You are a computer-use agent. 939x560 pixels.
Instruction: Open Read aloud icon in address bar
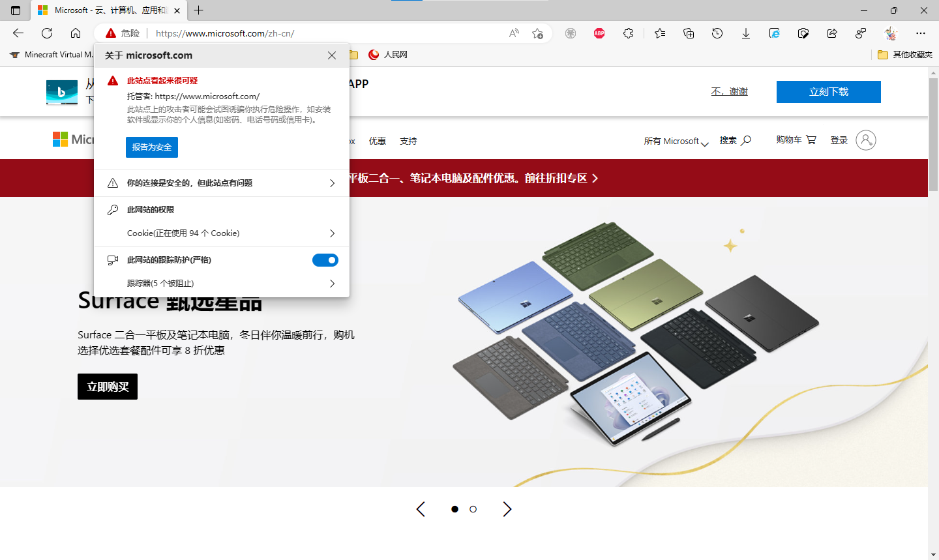[x=514, y=33]
